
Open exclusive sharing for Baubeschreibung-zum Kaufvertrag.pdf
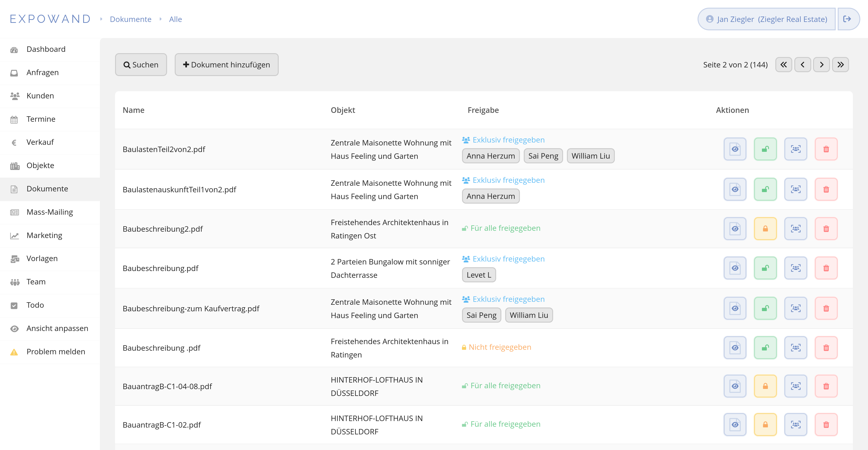796,308
